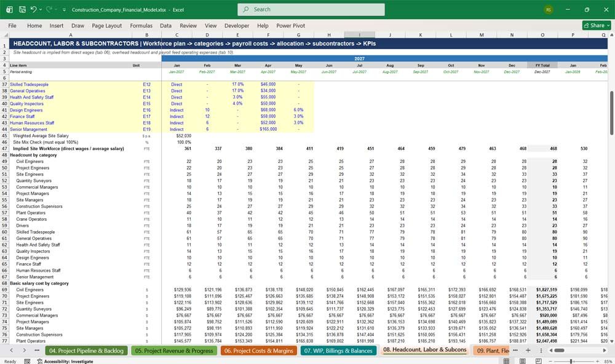The width and height of the screenshot is (615, 364).
Task: Switch to Normal view icon
Action: click(506, 362)
